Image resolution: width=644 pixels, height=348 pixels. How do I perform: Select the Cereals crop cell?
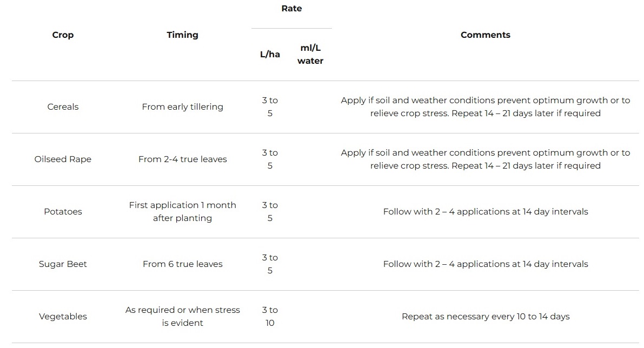[63, 107]
